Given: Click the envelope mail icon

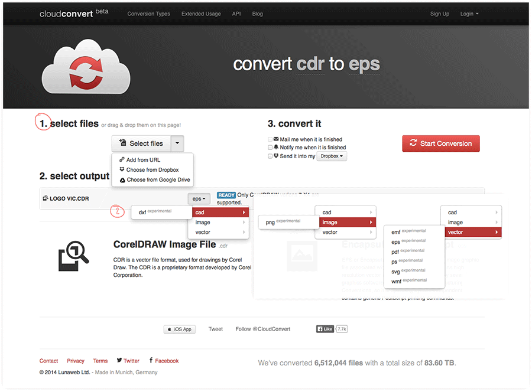Looking at the screenshot, I should click(x=276, y=139).
